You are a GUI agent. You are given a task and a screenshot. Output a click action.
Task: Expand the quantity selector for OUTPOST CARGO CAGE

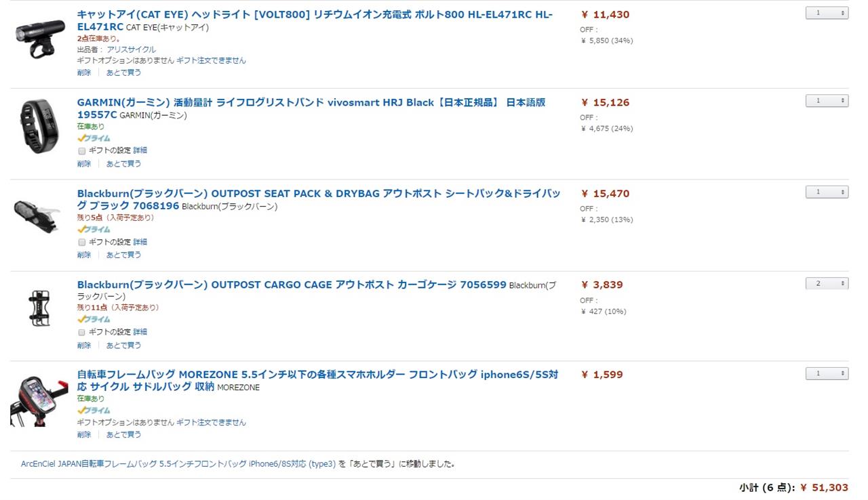point(827,283)
